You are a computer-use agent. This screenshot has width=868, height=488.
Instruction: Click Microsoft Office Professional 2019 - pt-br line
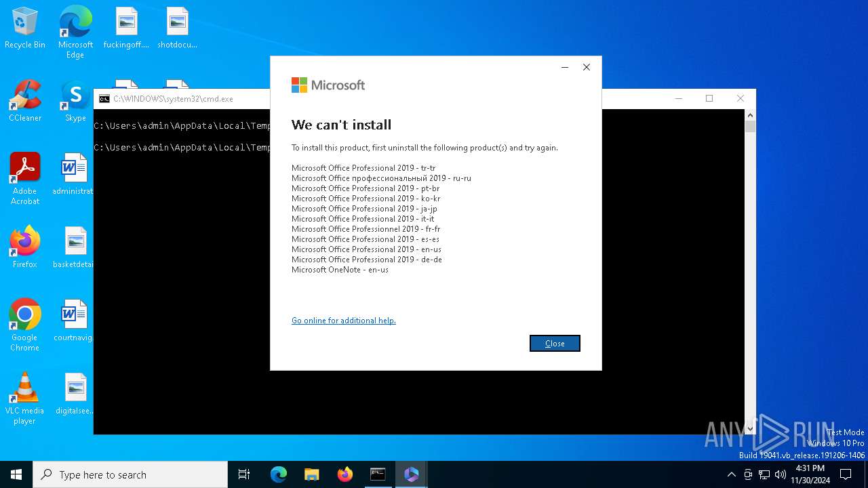pyautogui.click(x=366, y=188)
